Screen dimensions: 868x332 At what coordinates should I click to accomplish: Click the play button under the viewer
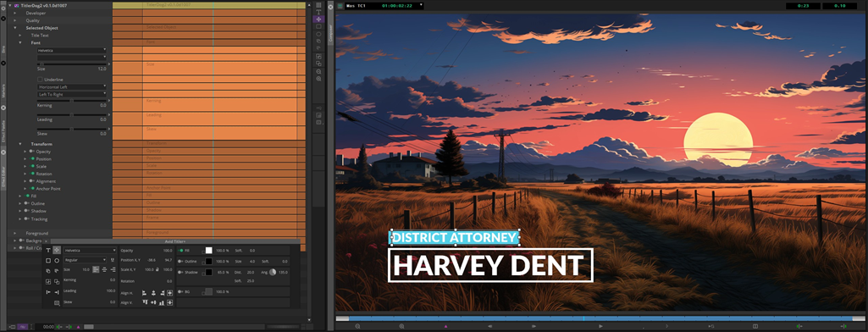click(600, 326)
